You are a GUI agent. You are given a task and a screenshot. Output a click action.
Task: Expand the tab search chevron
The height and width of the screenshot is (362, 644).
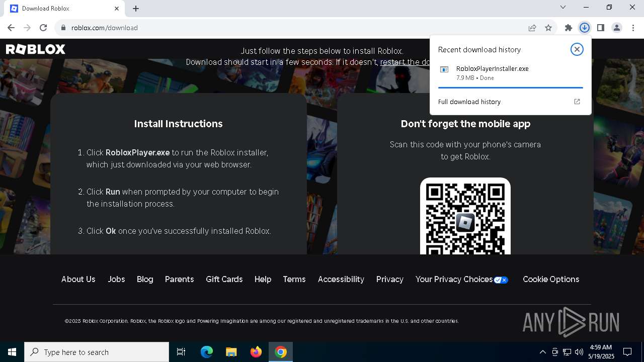563,7
